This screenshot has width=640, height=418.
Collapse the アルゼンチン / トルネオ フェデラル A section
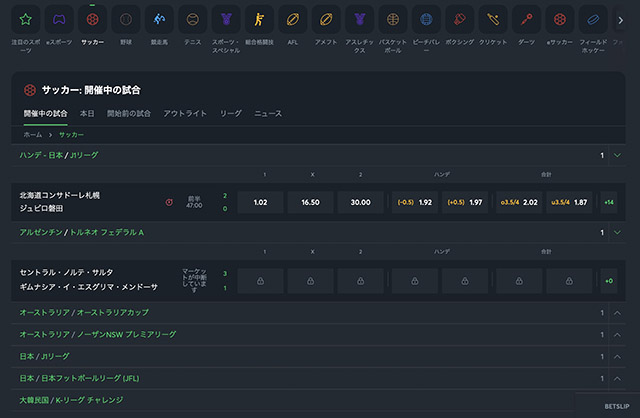pyautogui.click(x=617, y=232)
